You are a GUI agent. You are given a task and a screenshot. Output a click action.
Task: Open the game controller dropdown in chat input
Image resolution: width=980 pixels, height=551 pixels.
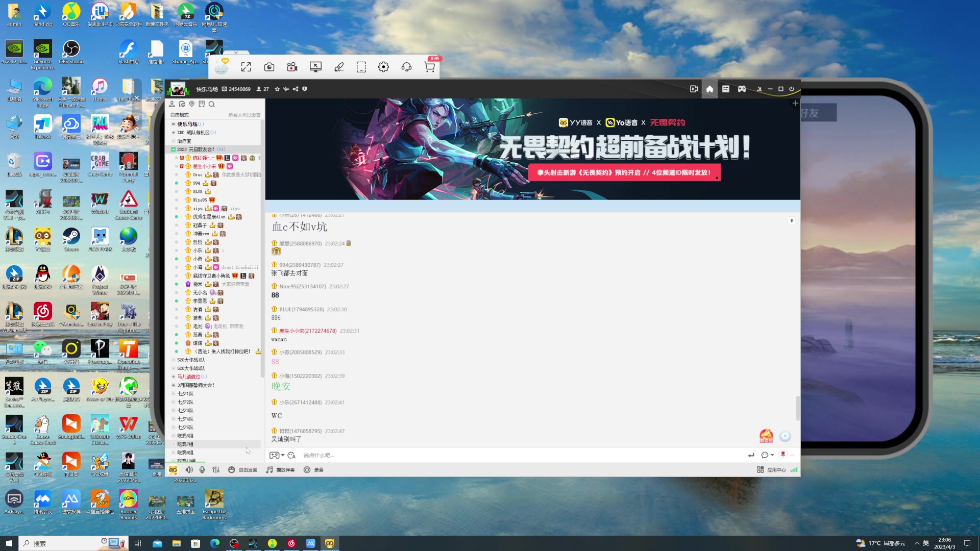click(x=277, y=455)
